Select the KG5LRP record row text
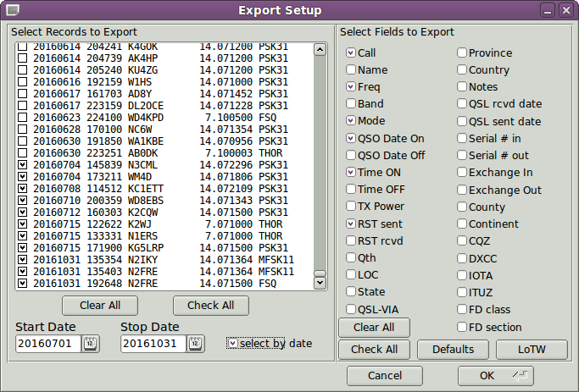Image resolution: width=579 pixels, height=392 pixels. coord(160,248)
